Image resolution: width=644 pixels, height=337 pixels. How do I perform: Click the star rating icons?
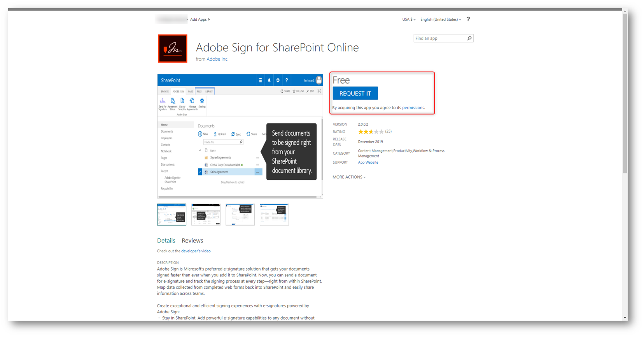click(x=371, y=132)
